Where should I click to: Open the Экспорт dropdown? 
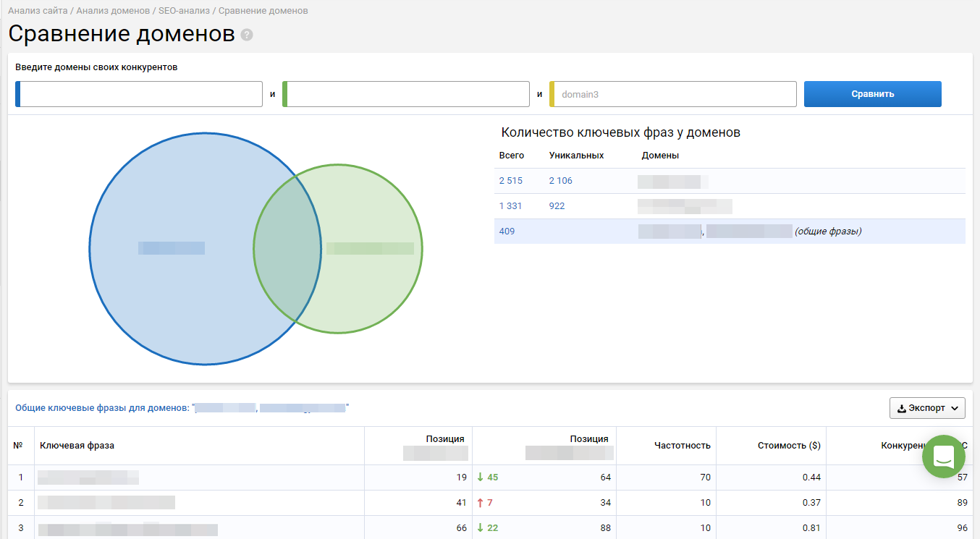click(x=927, y=408)
